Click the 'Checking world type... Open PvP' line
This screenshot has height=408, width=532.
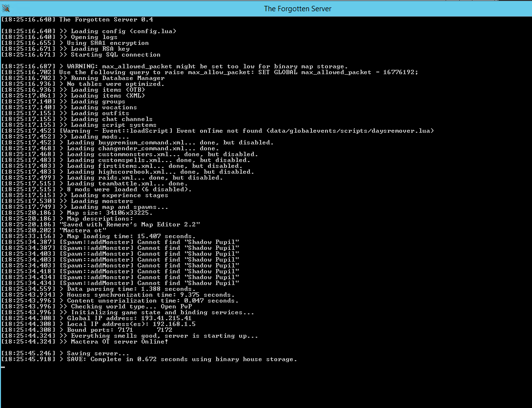[x=97, y=306]
